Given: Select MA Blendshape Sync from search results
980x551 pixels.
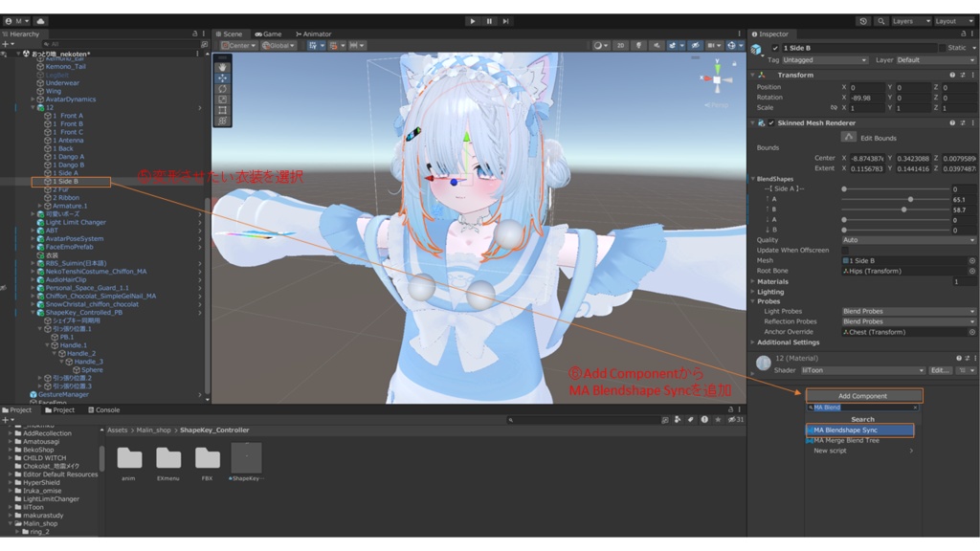Looking at the screenshot, I should (860, 430).
